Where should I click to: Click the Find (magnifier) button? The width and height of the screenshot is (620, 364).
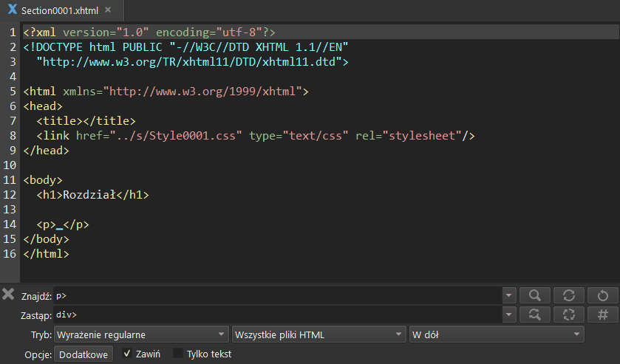(x=534, y=295)
